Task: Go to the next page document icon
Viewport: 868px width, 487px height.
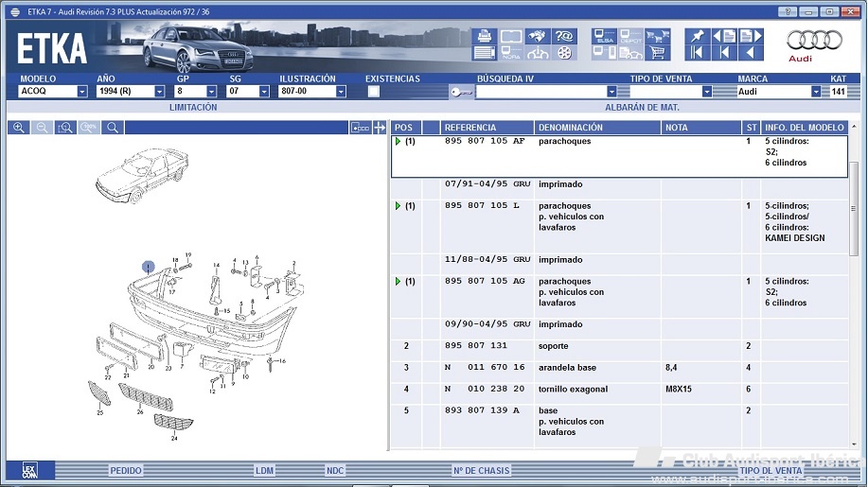Action: coord(751,36)
